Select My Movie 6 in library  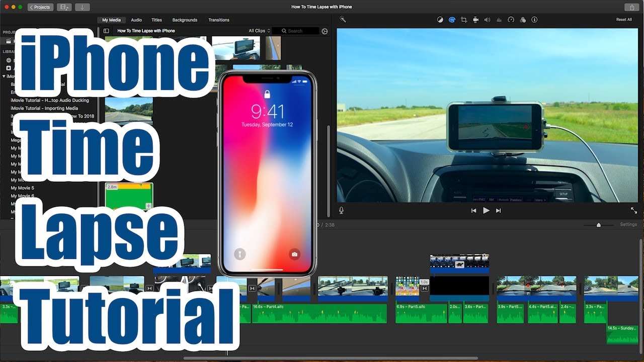[x=23, y=196]
